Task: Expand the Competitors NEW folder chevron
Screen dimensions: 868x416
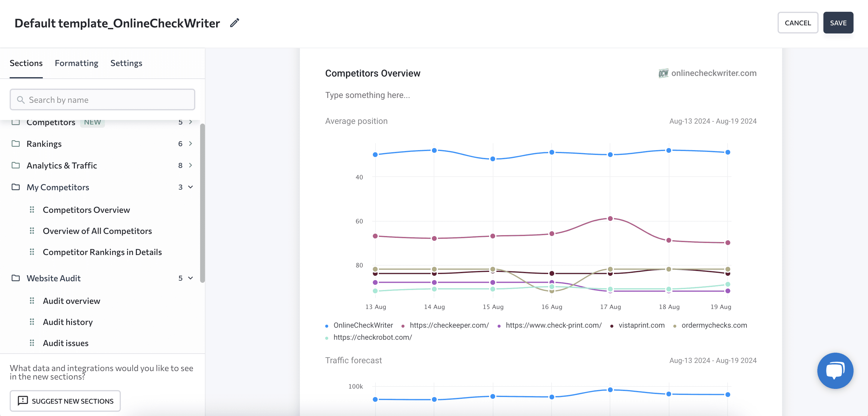Action: tap(190, 122)
